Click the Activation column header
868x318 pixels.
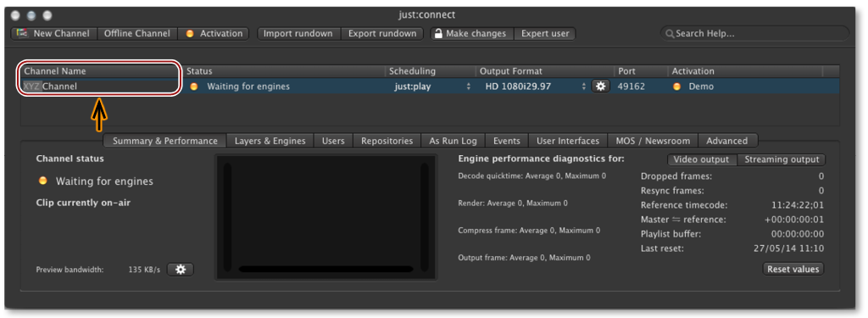[745, 71]
